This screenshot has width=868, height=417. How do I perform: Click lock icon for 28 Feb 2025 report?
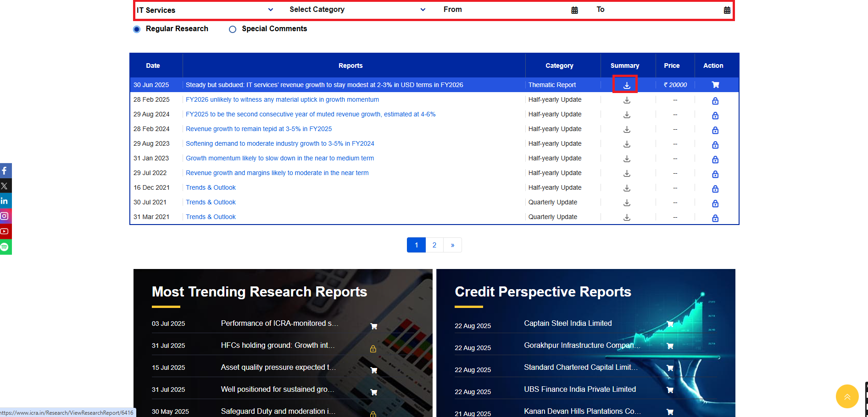pyautogui.click(x=715, y=101)
